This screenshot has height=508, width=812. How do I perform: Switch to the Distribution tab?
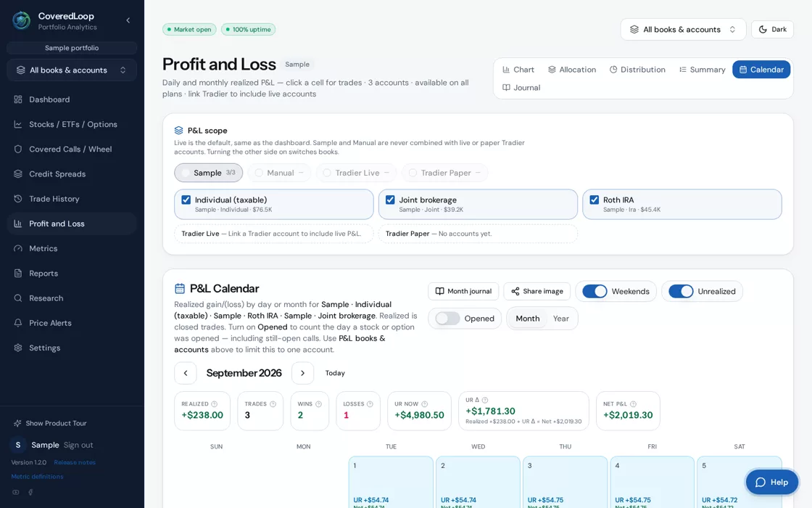[x=637, y=70]
